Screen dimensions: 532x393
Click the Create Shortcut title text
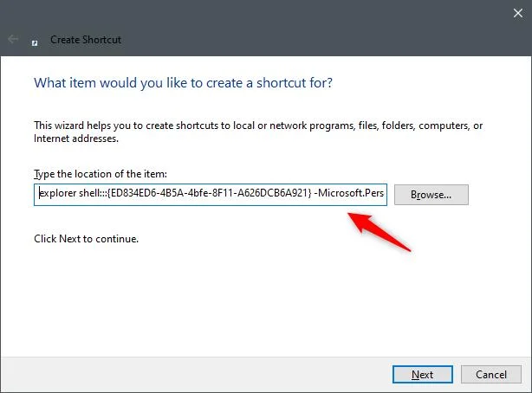[86, 40]
